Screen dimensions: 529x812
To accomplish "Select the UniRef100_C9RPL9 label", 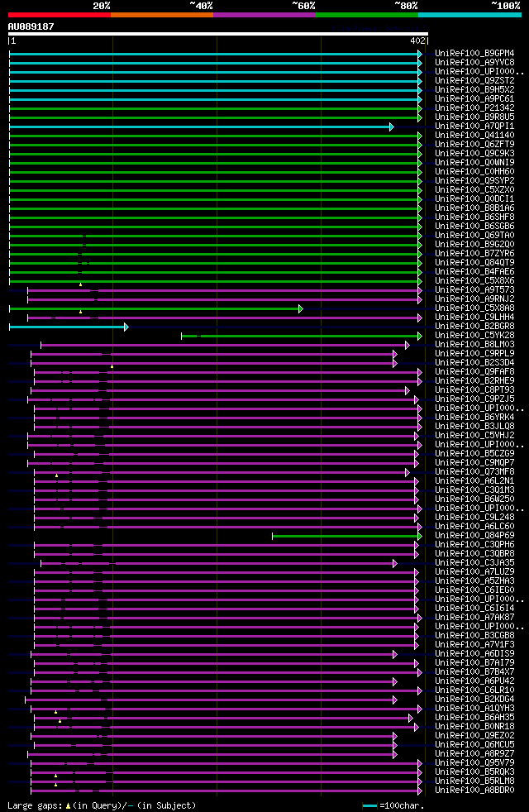I will (x=474, y=354).
